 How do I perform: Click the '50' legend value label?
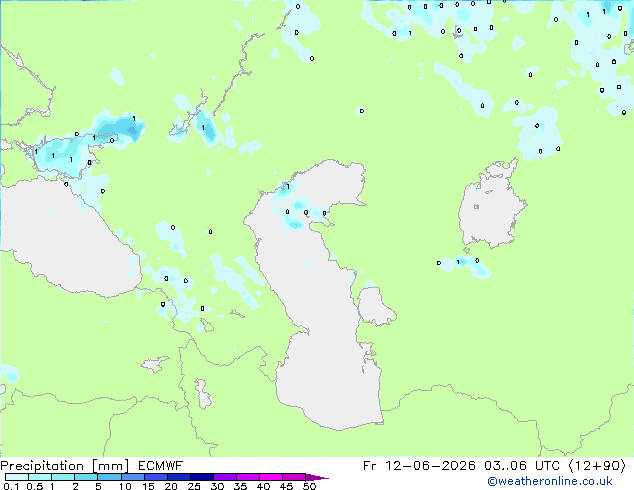[x=309, y=486]
